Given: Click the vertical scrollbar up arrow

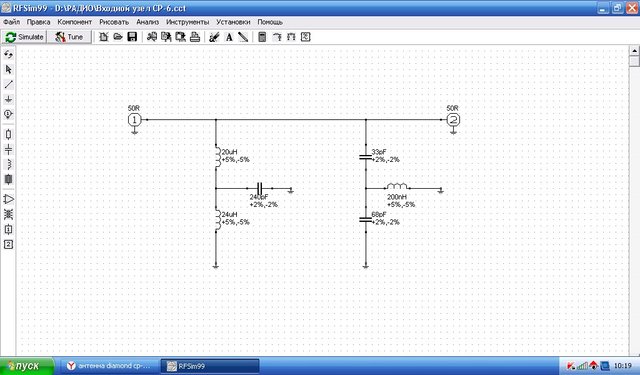Looking at the screenshot, I should point(634,51).
